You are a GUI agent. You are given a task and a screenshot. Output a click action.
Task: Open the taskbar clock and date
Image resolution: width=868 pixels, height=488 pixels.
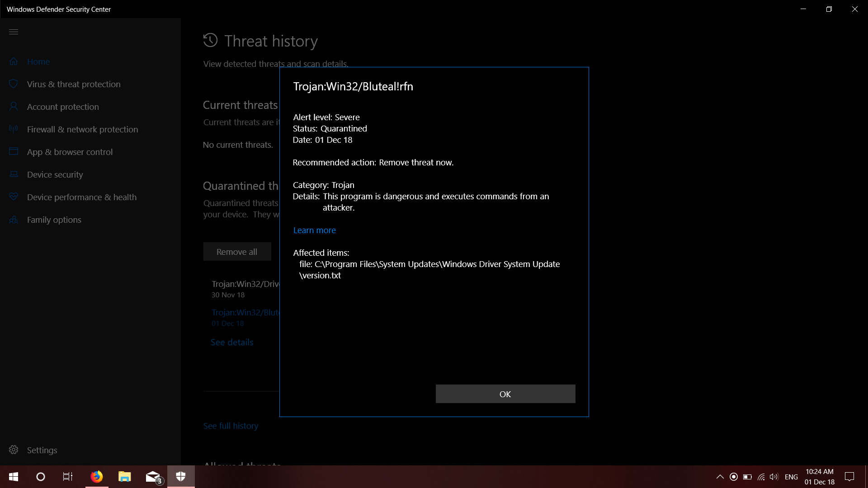click(x=820, y=477)
